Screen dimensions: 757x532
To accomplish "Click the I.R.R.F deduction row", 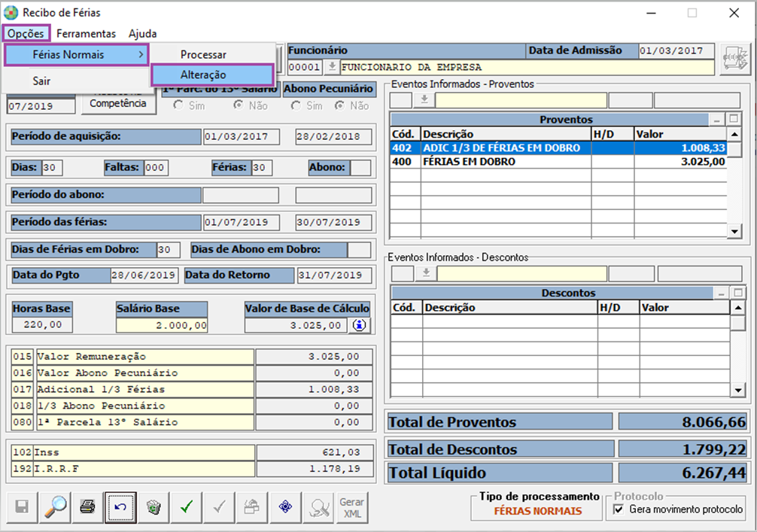I will tap(192, 469).
